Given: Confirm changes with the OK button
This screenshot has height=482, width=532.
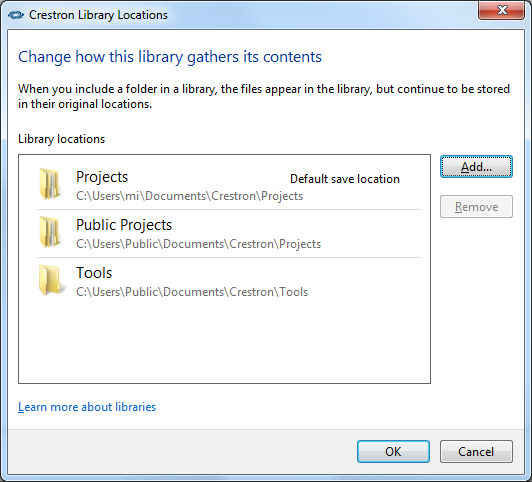Looking at the screenshot, I should [x=393, y=451].
